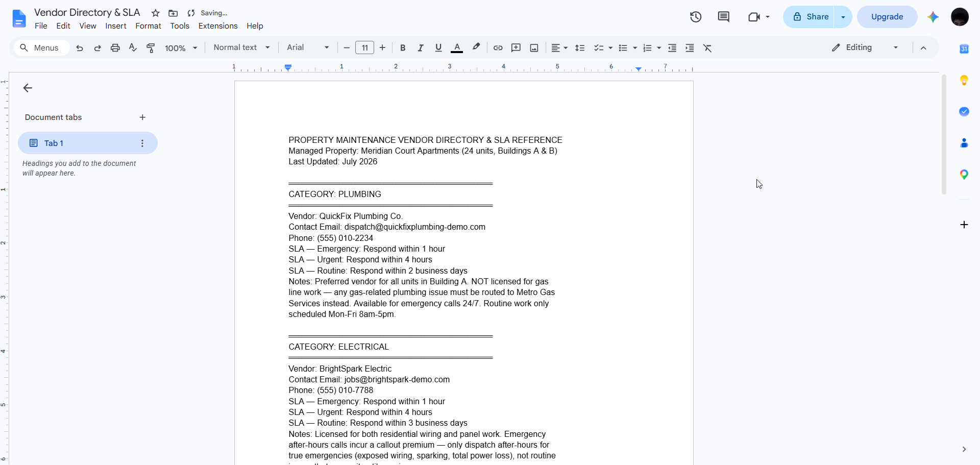Open the Help menu
Image resolution: width=980 pixels, height=465 pixels.
click(x=255, y=26)
